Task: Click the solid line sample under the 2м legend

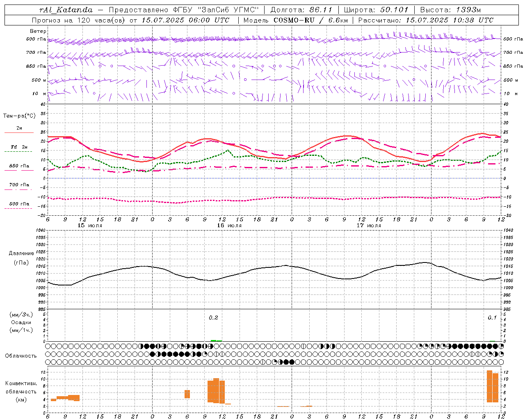Action: pyautogui.click(x=19, y=133)
